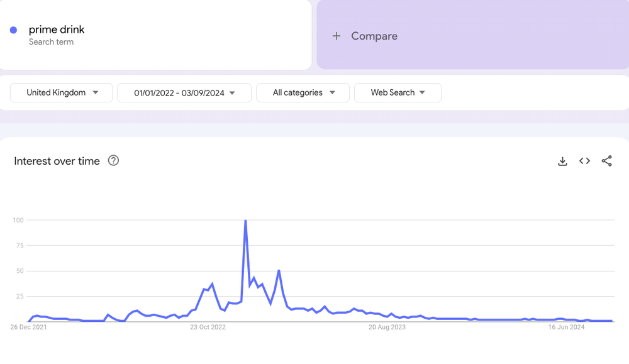This screenshot has width=629, height=364.
Task: Click the 26 Dec 2021 axis label
Action: [x=28, y=327]
